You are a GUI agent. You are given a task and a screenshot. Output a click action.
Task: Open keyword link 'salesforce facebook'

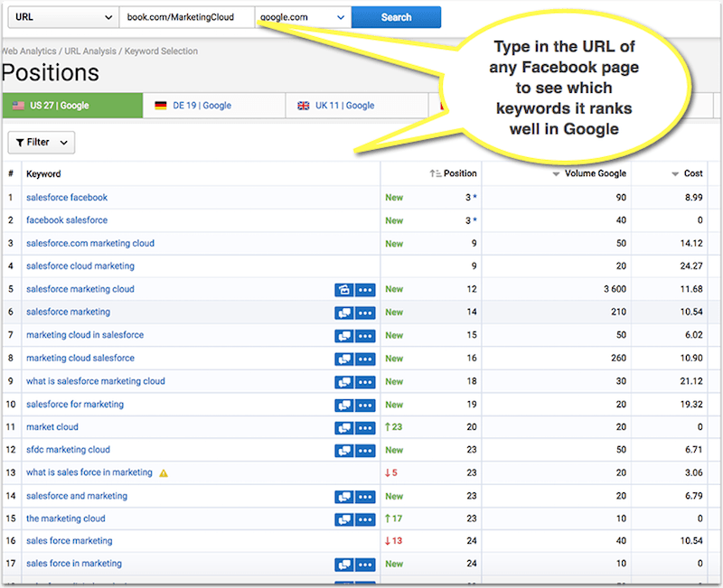[67, 198]
